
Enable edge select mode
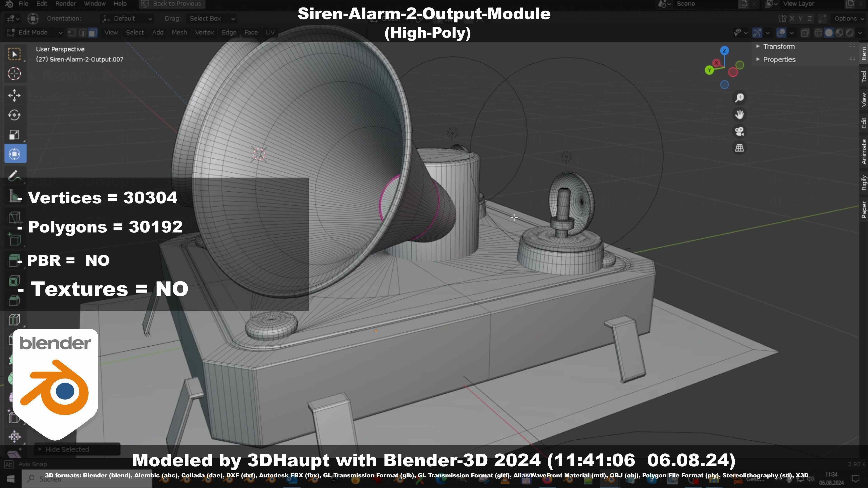(82, 32)
